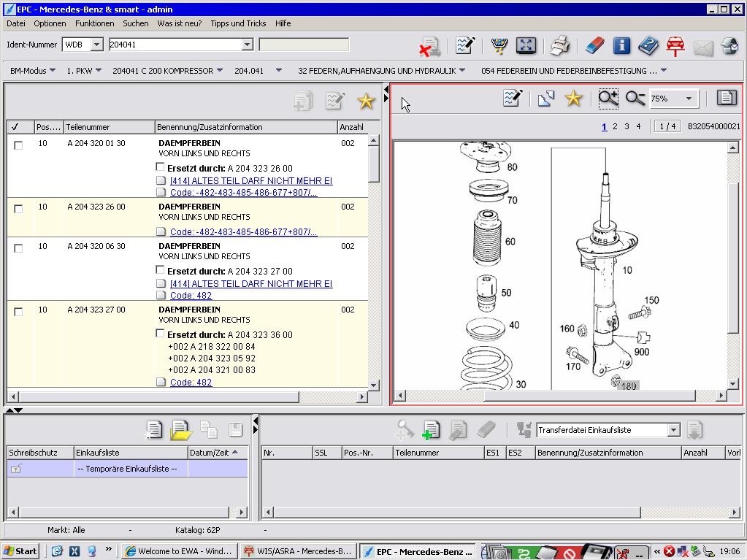Viewport: 747px width, 560px height.
Task: Click the parts list vertical scrollbar thumb
Action: click(x=374, y=164)
